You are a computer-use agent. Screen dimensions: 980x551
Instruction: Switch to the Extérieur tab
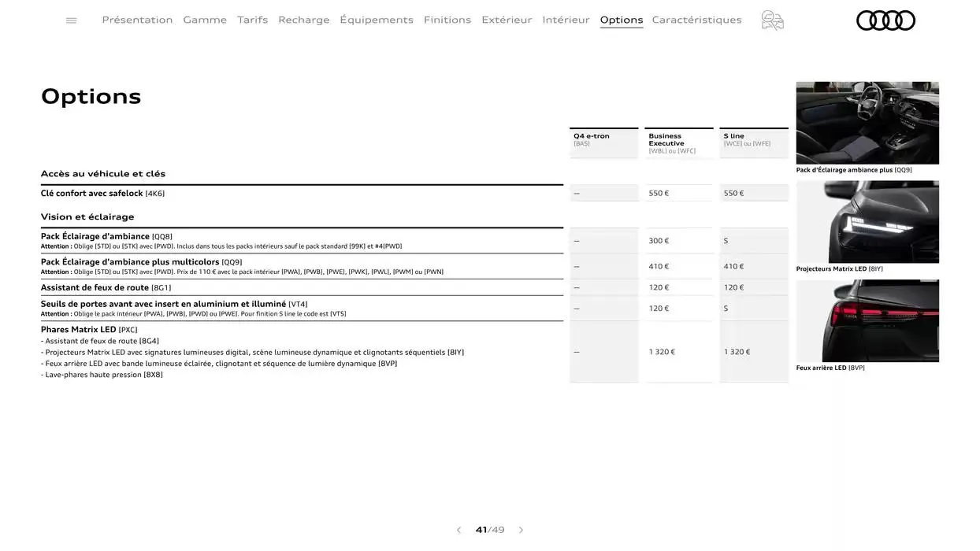click(x=507, y=19)
